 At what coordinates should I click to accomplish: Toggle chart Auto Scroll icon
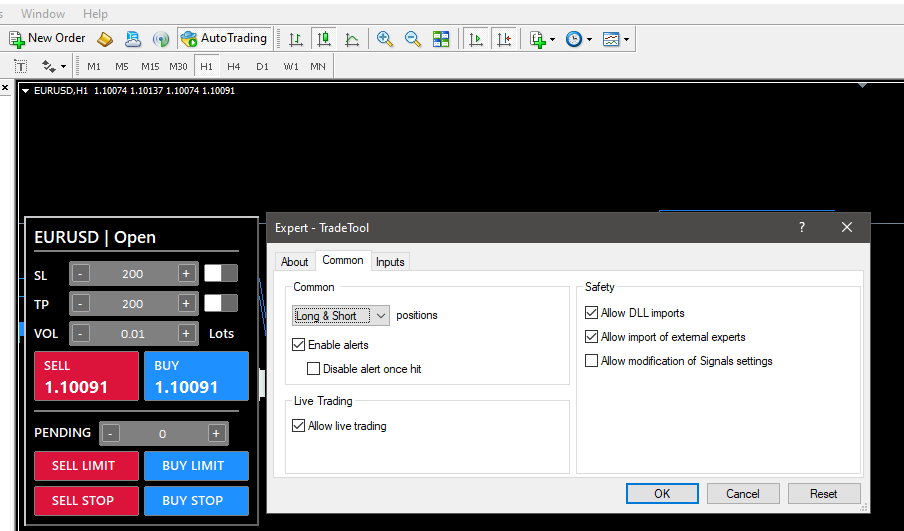[476, 39]
